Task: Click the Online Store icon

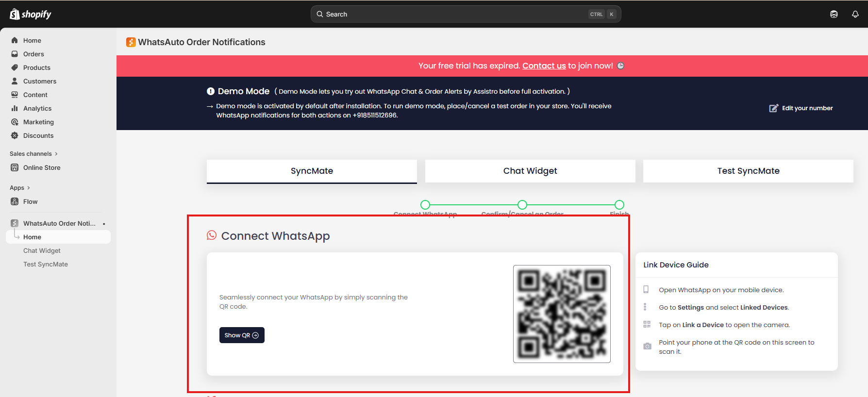Action: [15, 167]
